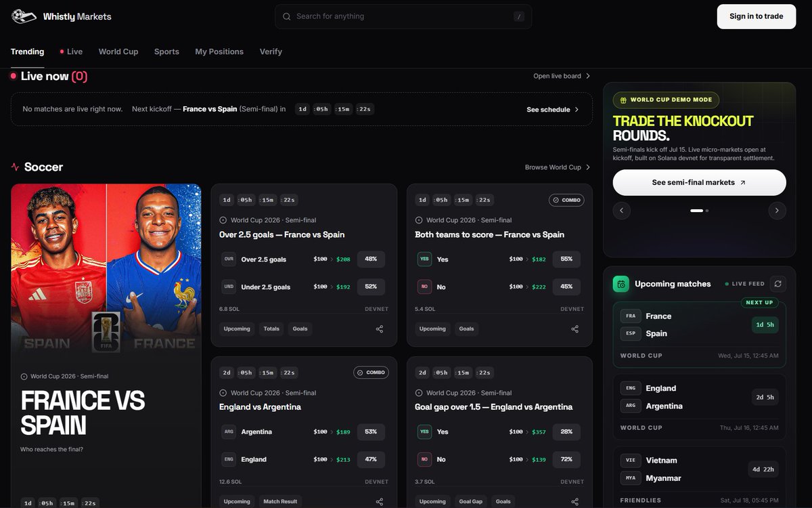This screenshot has width=812, height=508.
Task: Click the share icon on England vs Argentina card
Action: pyautogui.click(x=380, y=502)
